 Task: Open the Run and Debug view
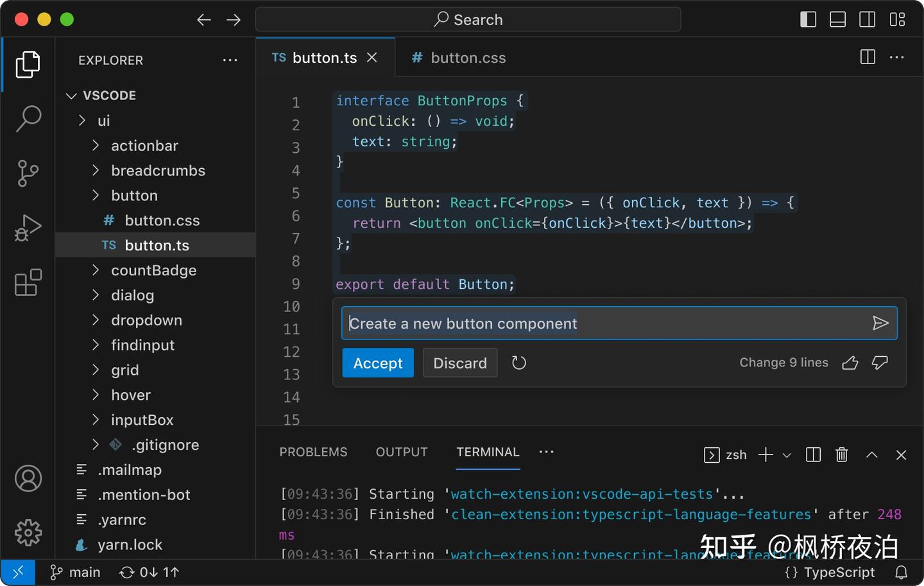click(x=28, y=228)
